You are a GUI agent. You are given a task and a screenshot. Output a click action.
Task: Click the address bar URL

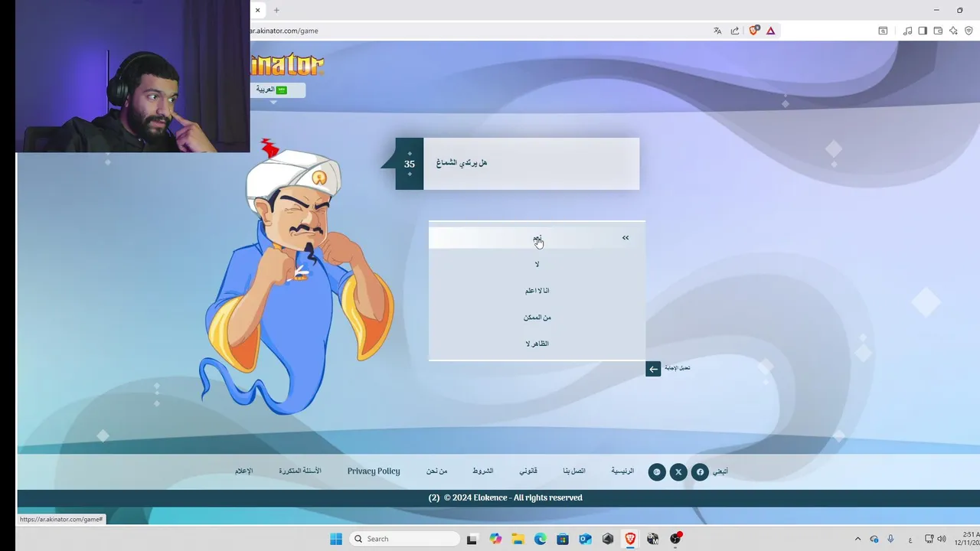click(x=284, y=31)
